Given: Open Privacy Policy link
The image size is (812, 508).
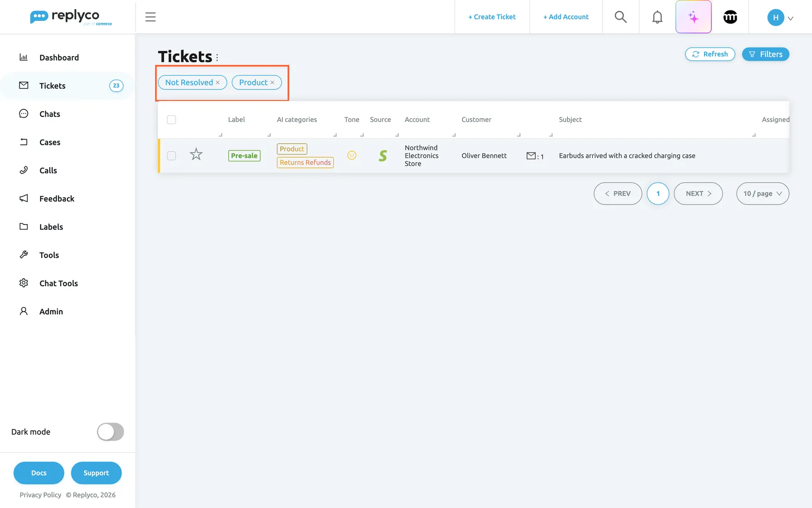Looking at the screenshot, I should click(40, 495).
